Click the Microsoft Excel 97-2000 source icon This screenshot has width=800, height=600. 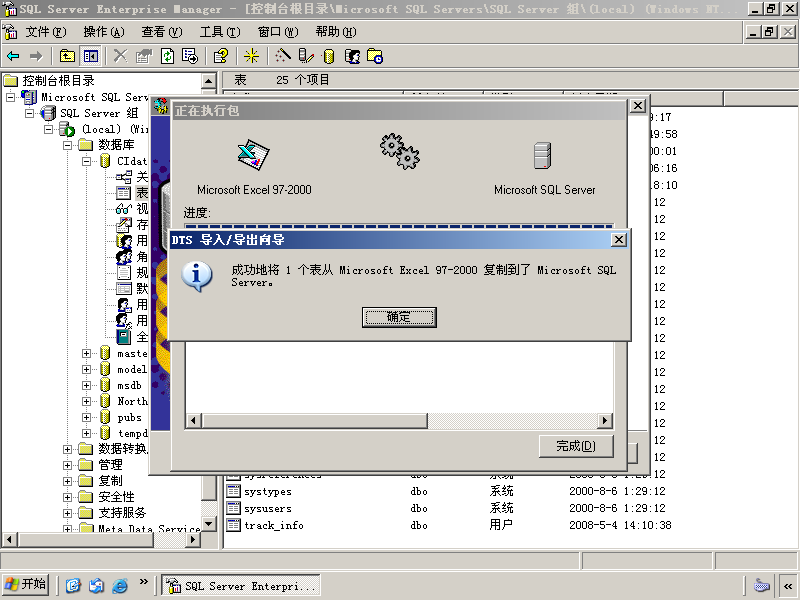[x=254, y=155]
